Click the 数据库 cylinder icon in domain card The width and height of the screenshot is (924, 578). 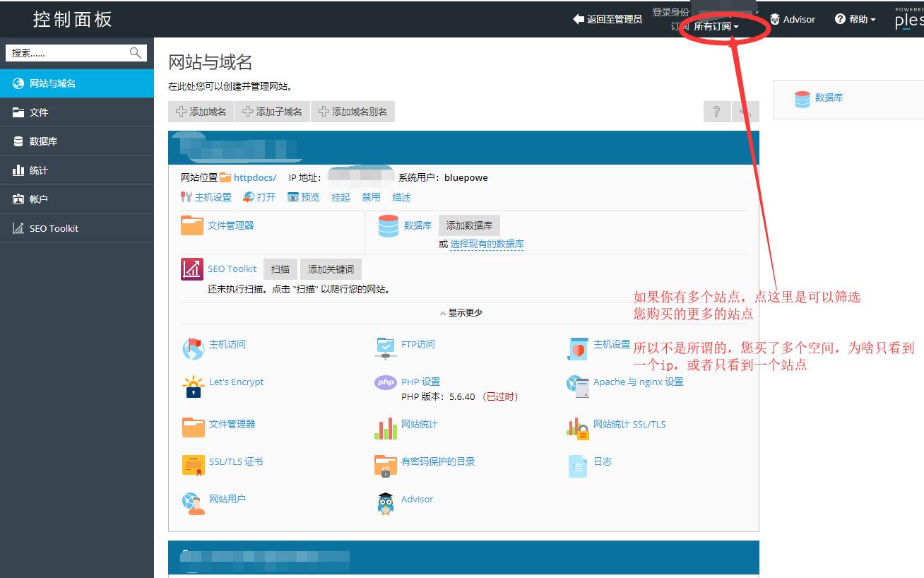coord(389,226)
